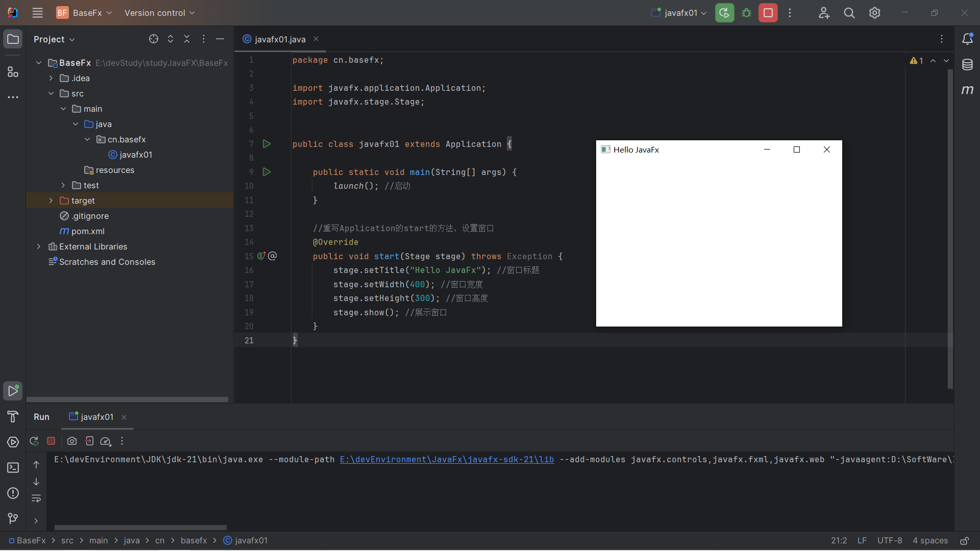Expand the .idea folder

51,78
